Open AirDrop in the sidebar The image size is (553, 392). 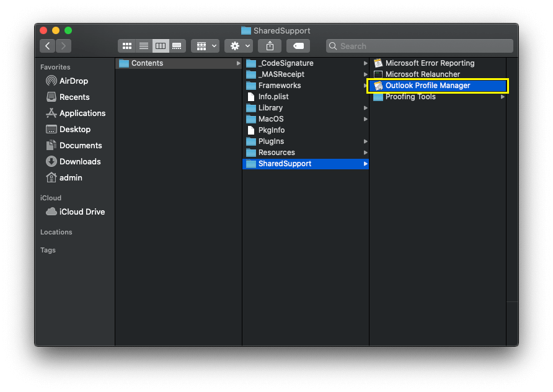(67, 81)
